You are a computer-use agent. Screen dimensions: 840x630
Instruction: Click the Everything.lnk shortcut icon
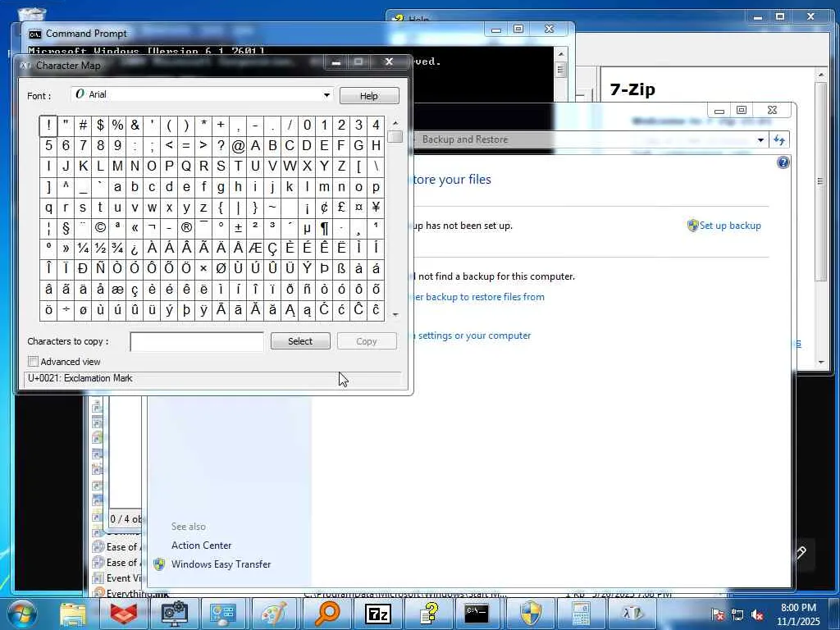click(x=98, y=593)
